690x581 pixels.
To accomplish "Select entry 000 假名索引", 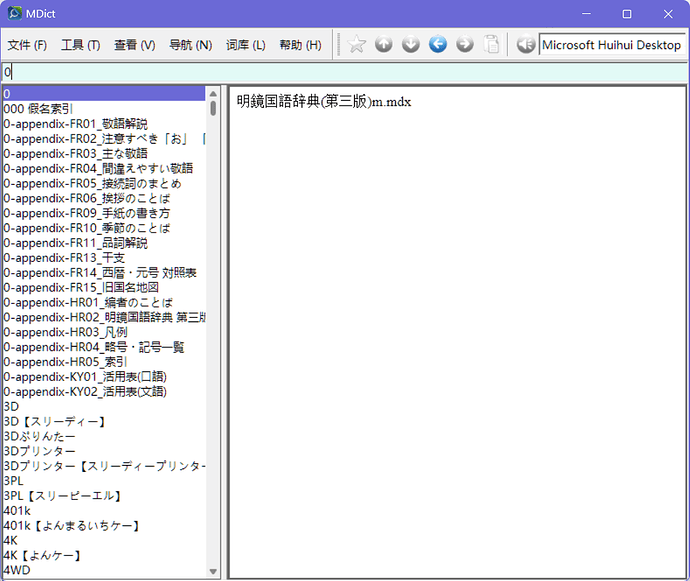I will click(104, 109).
